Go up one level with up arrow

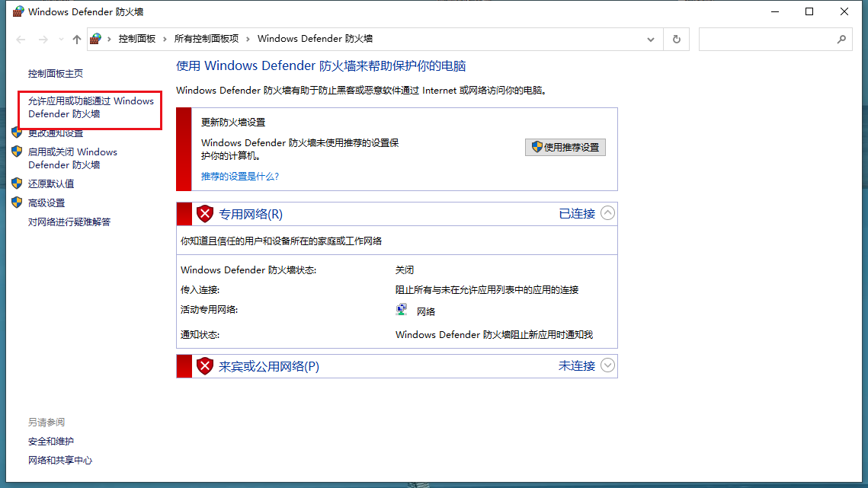coord(77,40)
